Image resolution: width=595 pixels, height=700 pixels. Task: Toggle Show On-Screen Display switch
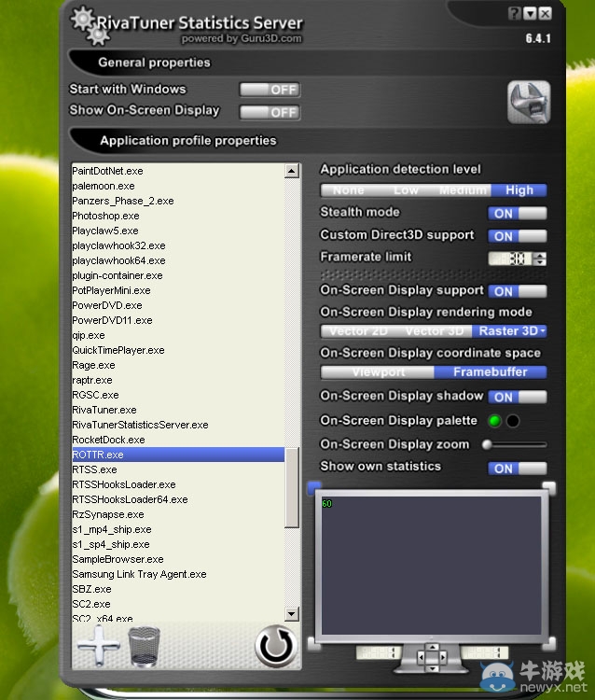pyautogui.click(x=270, y=112)
